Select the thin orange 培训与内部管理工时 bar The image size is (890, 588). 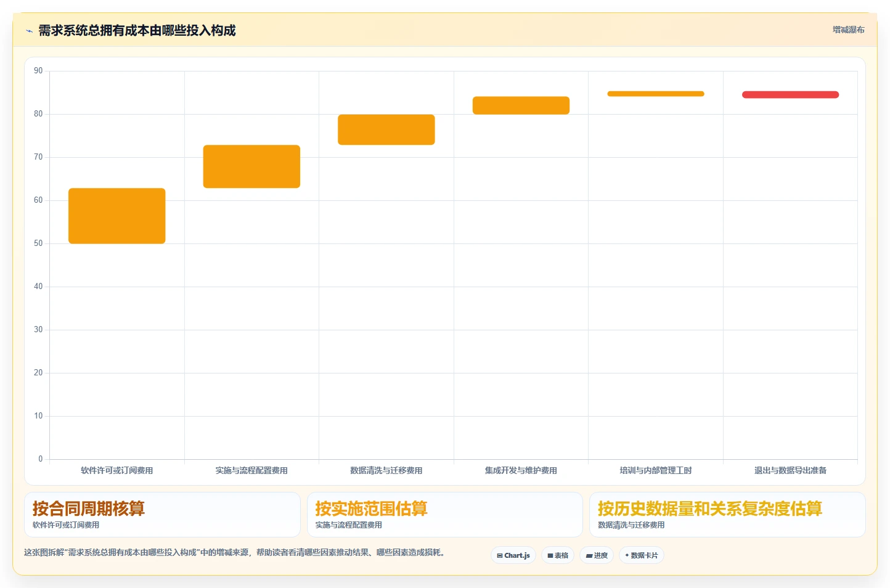click(656, 94)
